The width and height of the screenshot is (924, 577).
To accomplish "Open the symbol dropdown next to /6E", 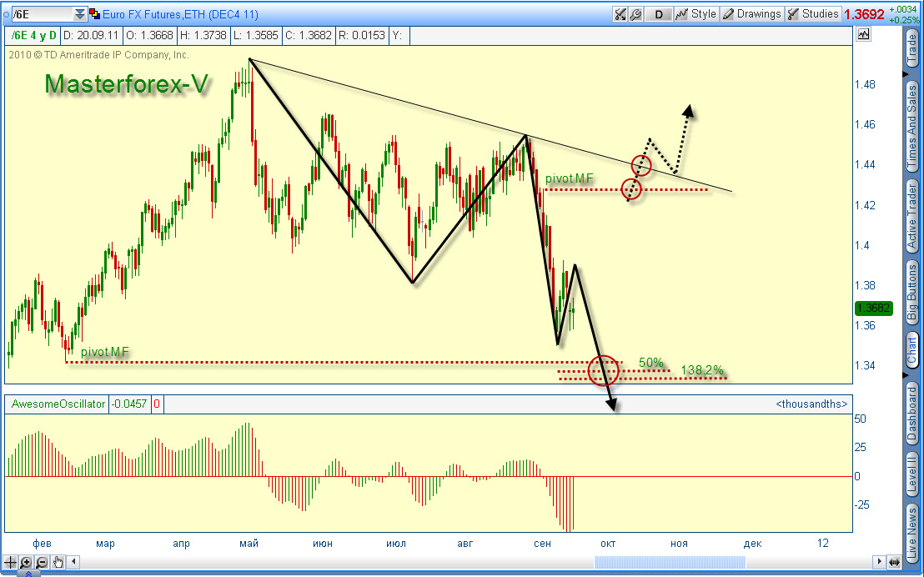I will coord(79,14).
